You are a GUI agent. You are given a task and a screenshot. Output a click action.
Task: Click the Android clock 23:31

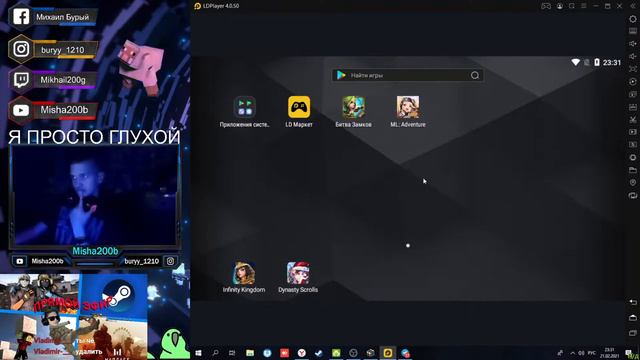[x=612, y=62]
